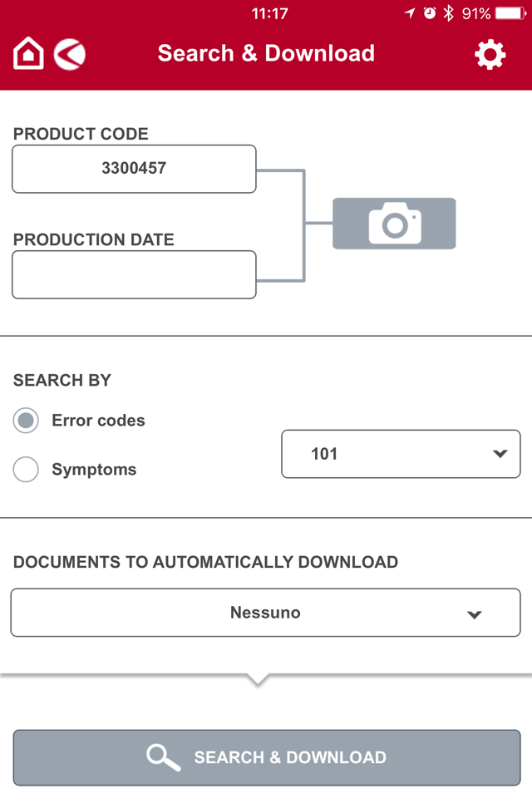Image resolution: width=532 pixels, height=798 pixels.
Task: Tap the home icon in header
Action: click(28, 53)
